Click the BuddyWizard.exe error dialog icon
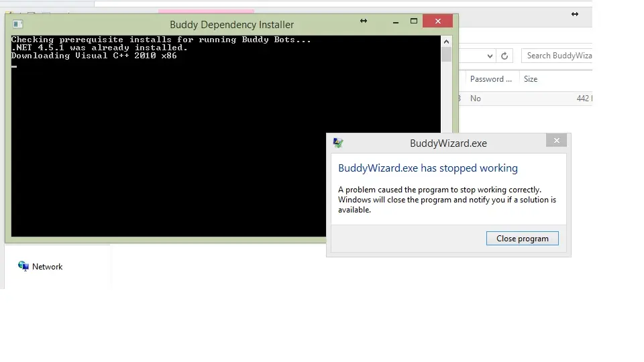 click(x=338, y=143)
